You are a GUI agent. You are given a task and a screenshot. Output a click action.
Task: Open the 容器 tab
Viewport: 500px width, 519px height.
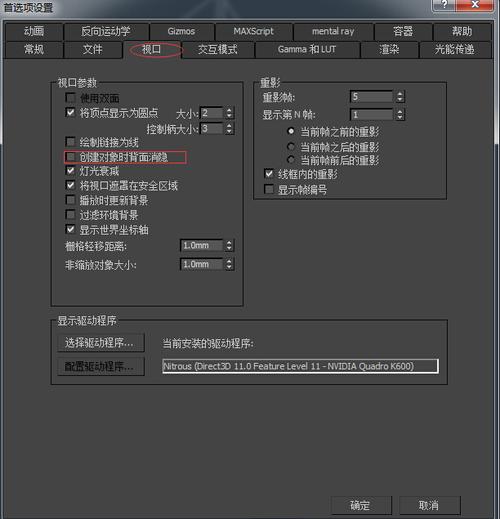[403, 32]
